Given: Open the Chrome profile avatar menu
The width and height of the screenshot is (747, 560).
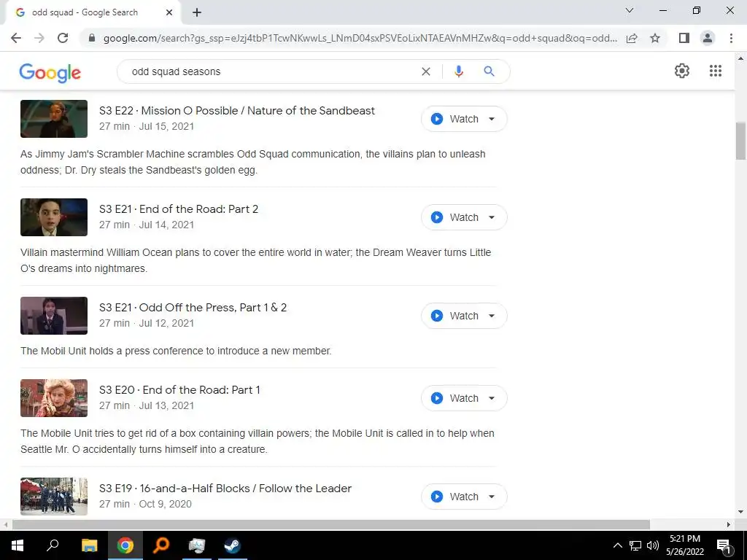Looking at the screenshot, I should click(708, 38).
